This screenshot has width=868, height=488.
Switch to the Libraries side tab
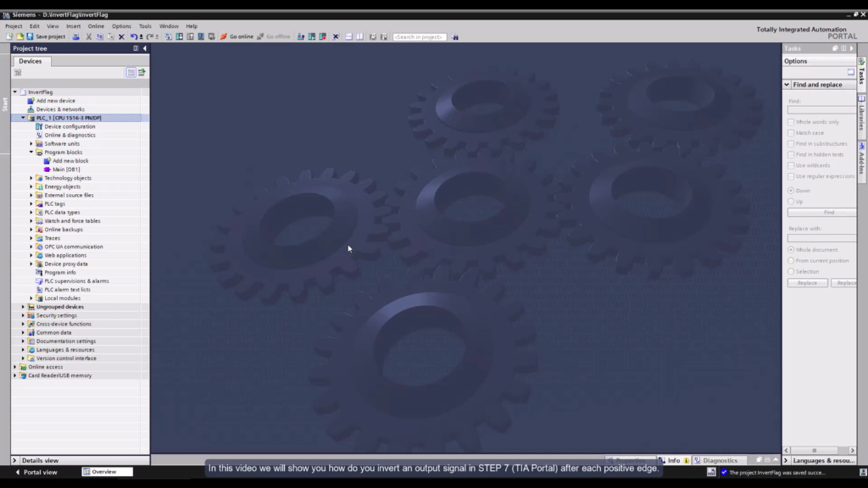click(862, 115)
